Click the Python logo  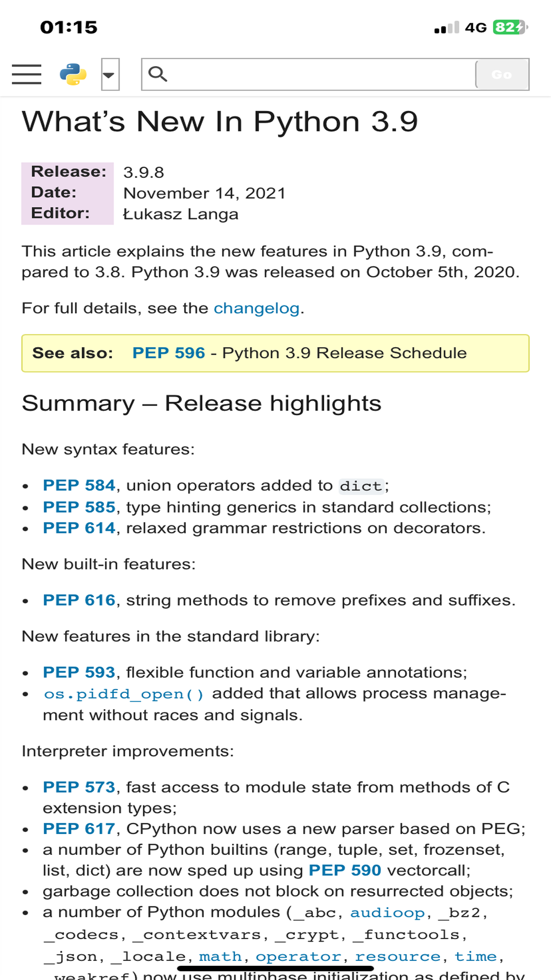click(x=74, y=74)
